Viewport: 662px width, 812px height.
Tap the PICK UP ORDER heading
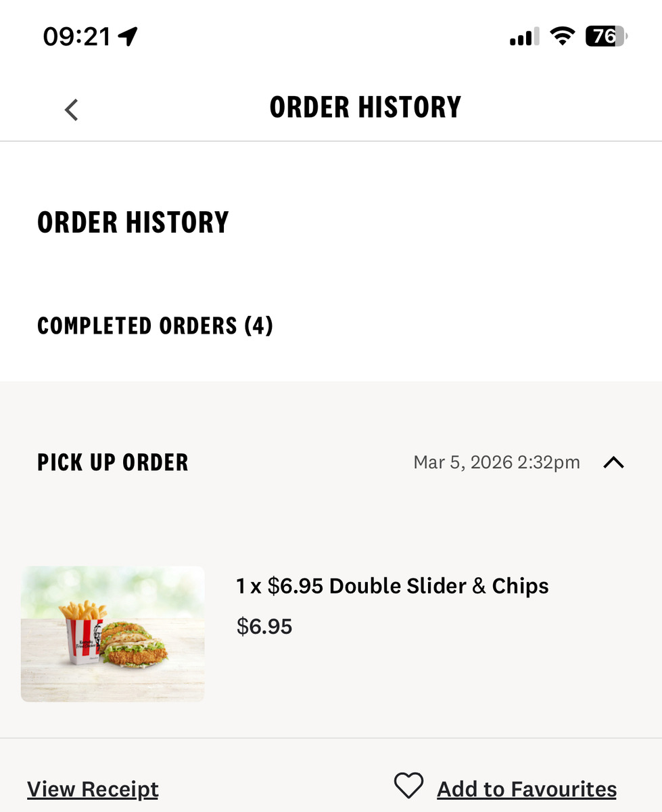click(113, 463)
